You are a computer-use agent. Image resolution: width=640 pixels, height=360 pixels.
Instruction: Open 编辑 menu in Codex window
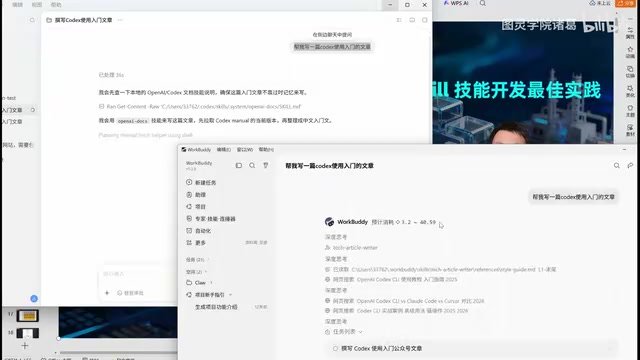point(17,5)
